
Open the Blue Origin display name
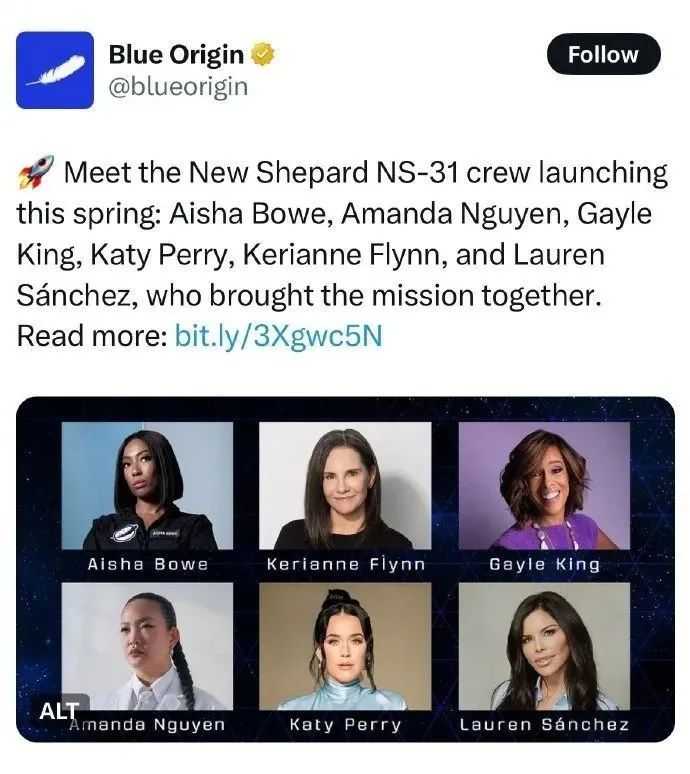(x=177, y=54)
